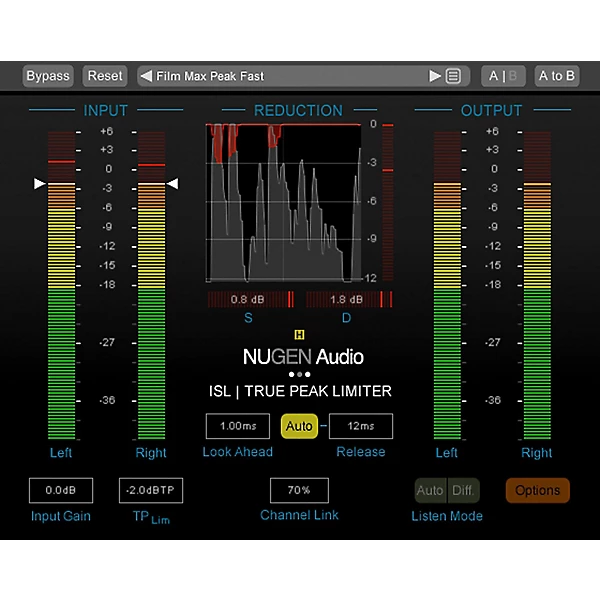Viewport: 600px width, 600px height.
Task: Click the three dots under NUGEN Audio
Action: point(299,373)
